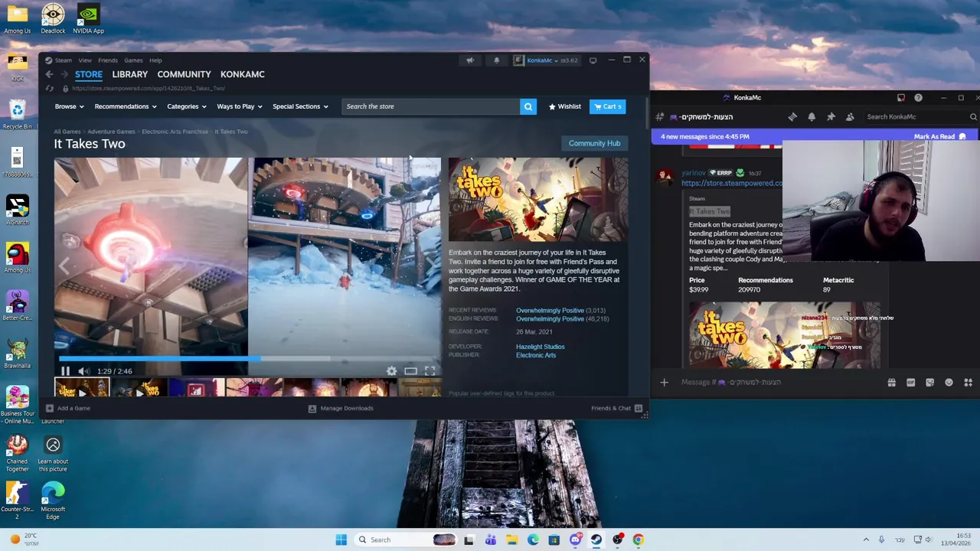Viewport: 980px width, 551px height.
Task: Select the second trailer thumbnail
Action: pos(139,388)
